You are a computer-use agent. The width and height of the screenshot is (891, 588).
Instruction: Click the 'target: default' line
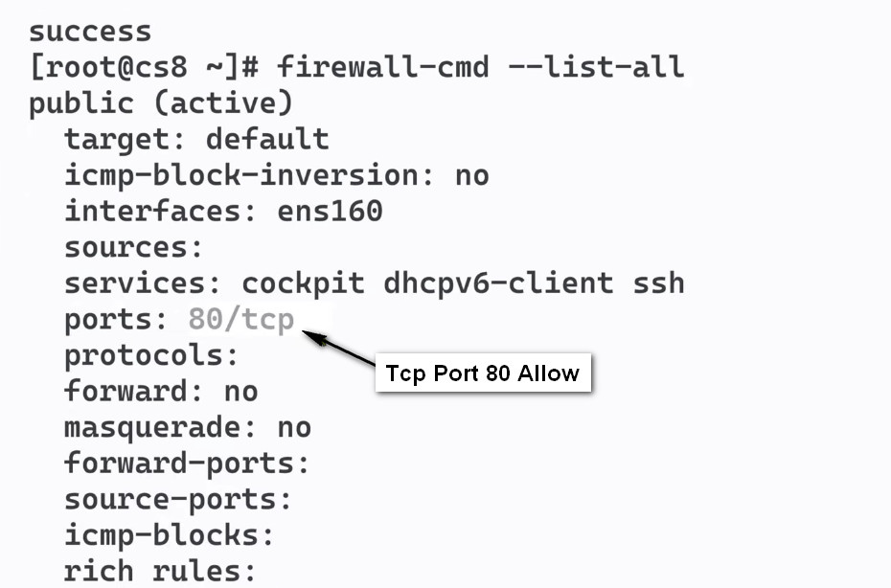click(196, 140)
